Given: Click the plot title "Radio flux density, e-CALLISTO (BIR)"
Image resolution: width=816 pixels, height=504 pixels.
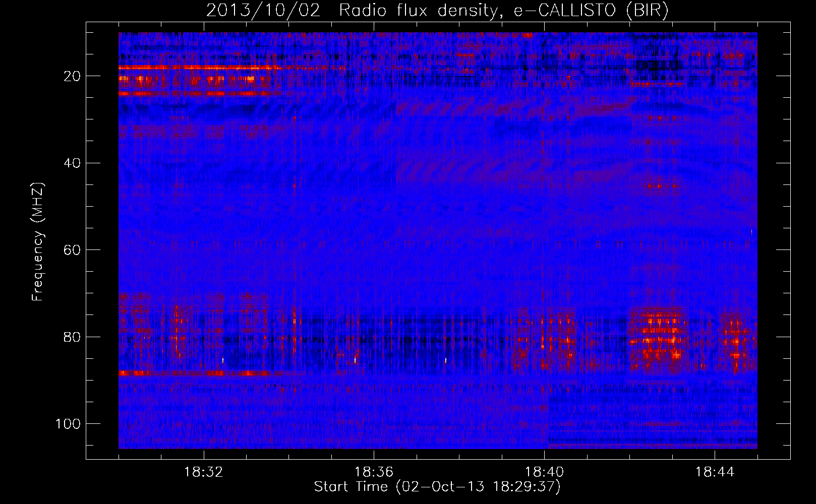Looking at the screenshot, I should click(x=504, y=11).
